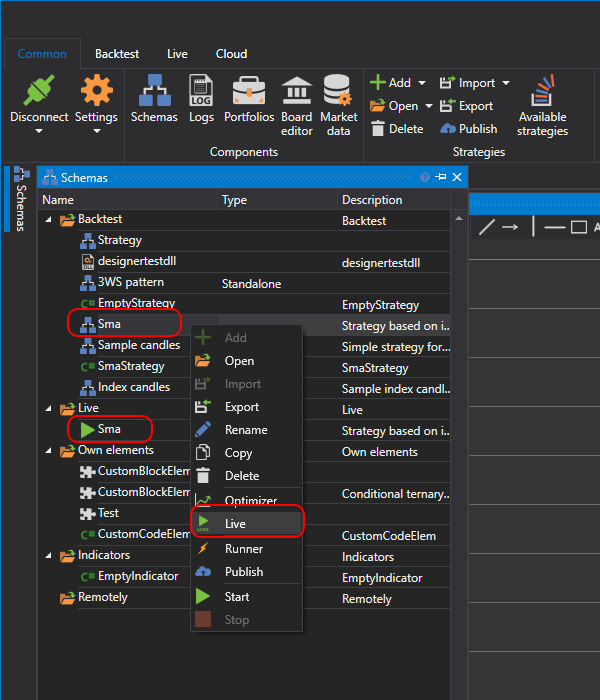
Task: Choose Start from context menu
Action: (x=246, y=597)
